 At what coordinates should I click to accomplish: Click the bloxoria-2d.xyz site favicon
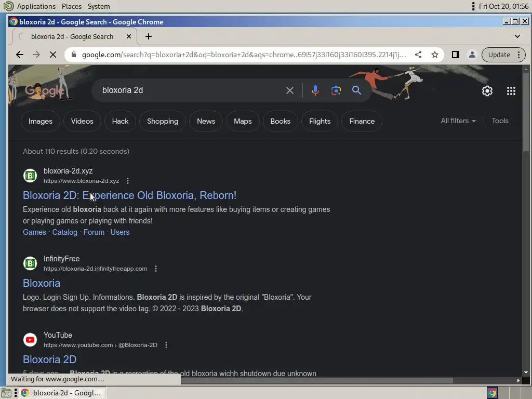pyautogui.click(x=30, y=176)
